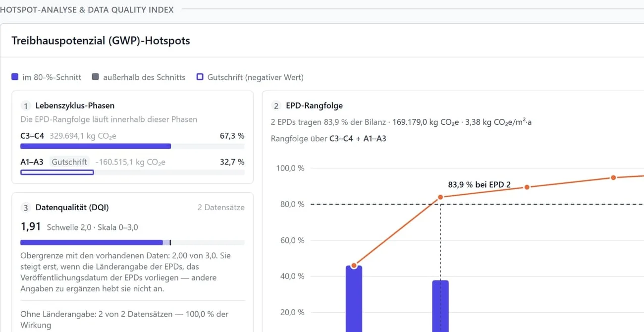Viewport: 644px width, 332px height.
Task: Click the "Schwelle 2,0 · Skala 0–3,0" text
Action: point(93,227)
